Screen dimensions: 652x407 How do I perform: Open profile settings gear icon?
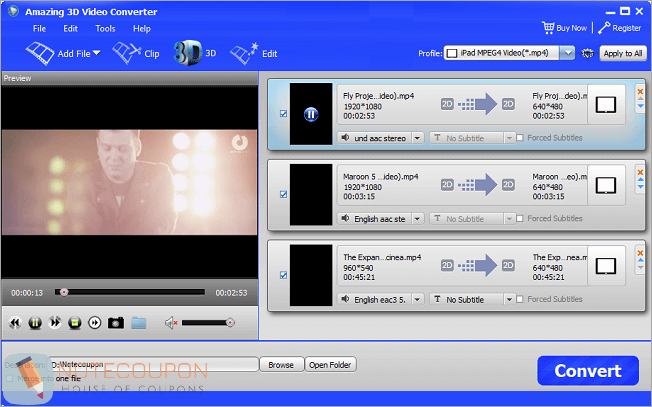pos(587,53)
